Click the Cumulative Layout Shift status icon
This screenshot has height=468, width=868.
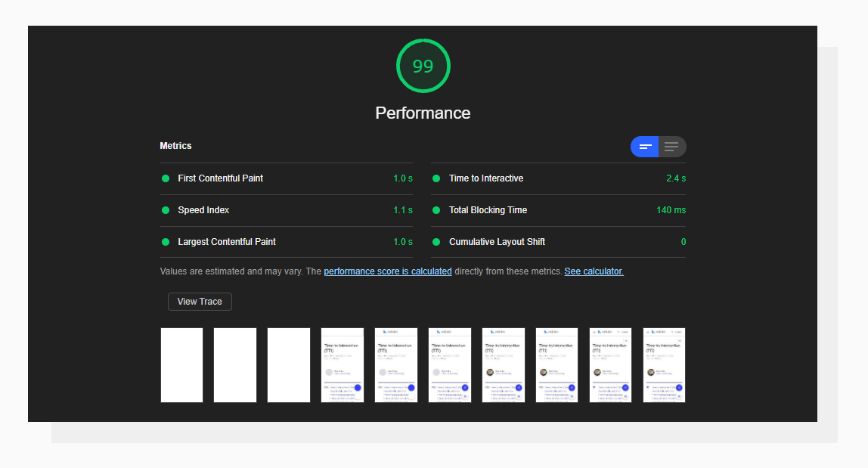coord(436,242)
